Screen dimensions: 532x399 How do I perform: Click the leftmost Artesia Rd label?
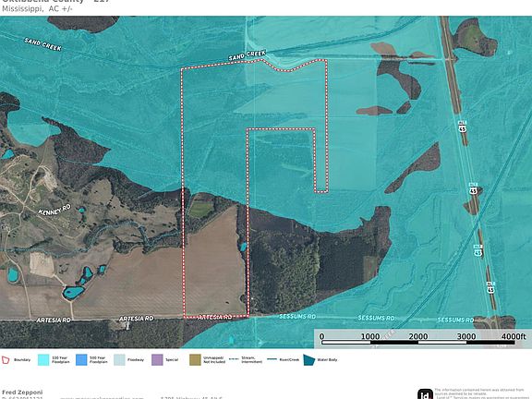point(54,320)
